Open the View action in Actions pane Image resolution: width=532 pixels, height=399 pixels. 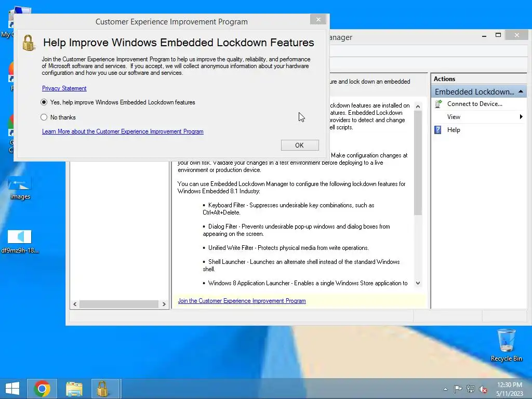pyautogui.click(x=453, y=117)
